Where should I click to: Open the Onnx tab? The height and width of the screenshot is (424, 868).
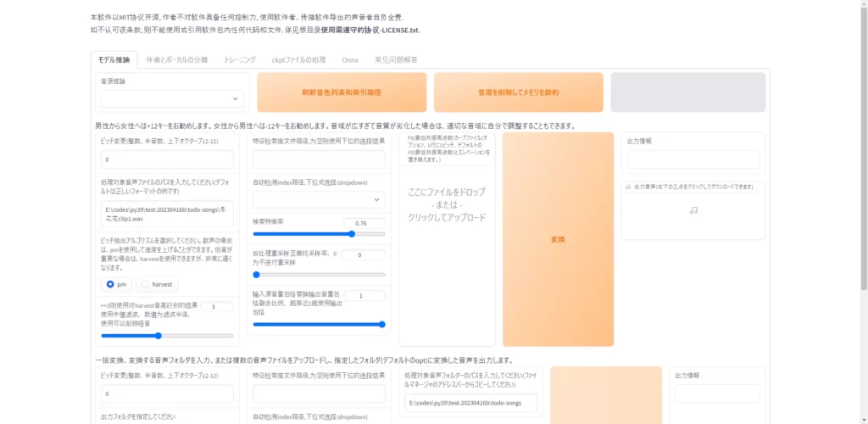pyautogui.click(x=350, y=60)
